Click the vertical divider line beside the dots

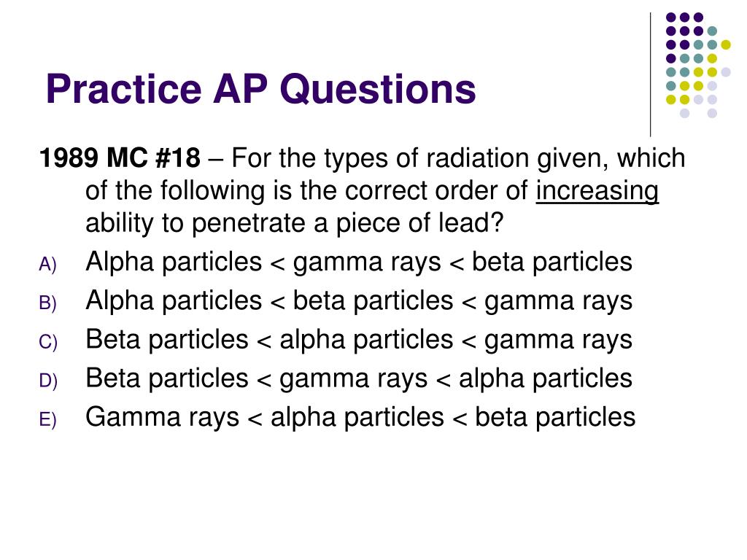650,75
